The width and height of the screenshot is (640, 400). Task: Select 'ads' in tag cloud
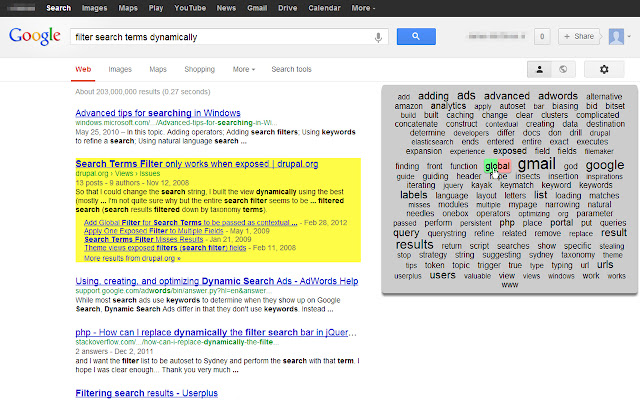[466, 96]
